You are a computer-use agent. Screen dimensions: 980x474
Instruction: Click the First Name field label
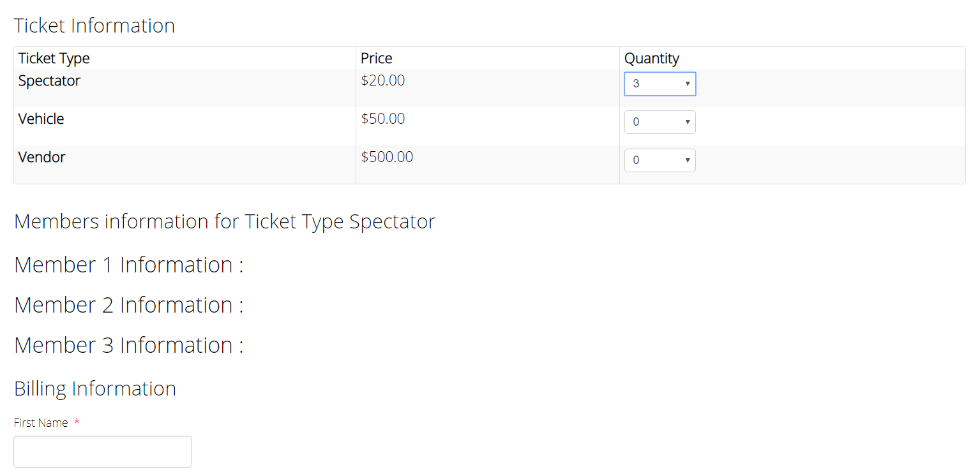click(x=41, y=423)
